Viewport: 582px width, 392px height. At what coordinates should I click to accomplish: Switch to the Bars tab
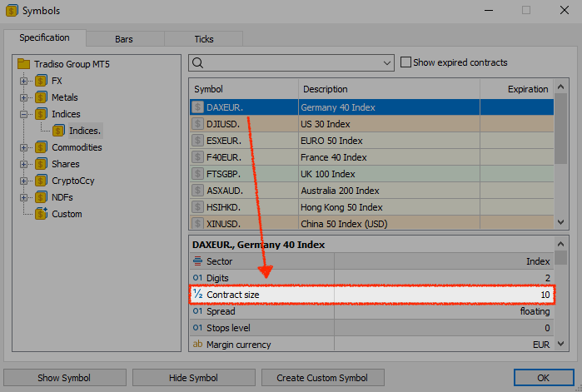[123, 38]
